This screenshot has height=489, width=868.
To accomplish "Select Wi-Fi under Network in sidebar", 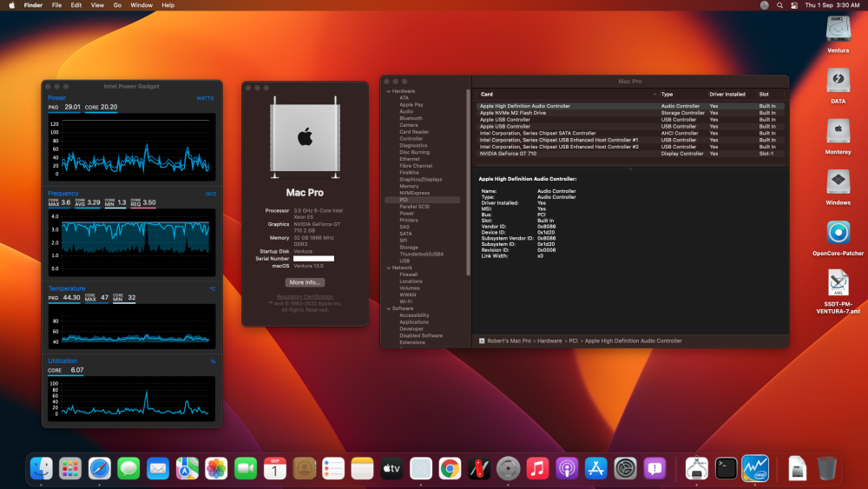I will 405,301.
